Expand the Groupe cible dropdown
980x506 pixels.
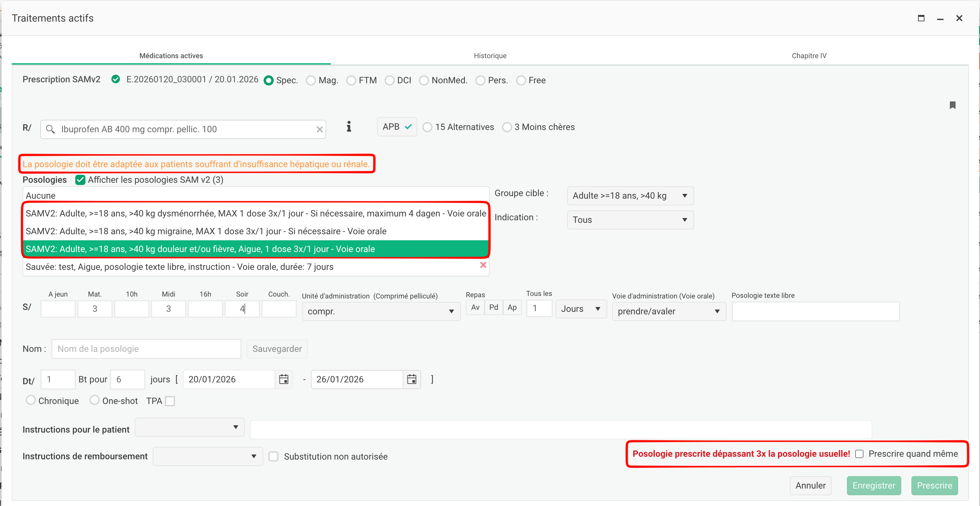click(x=630, y=196)
